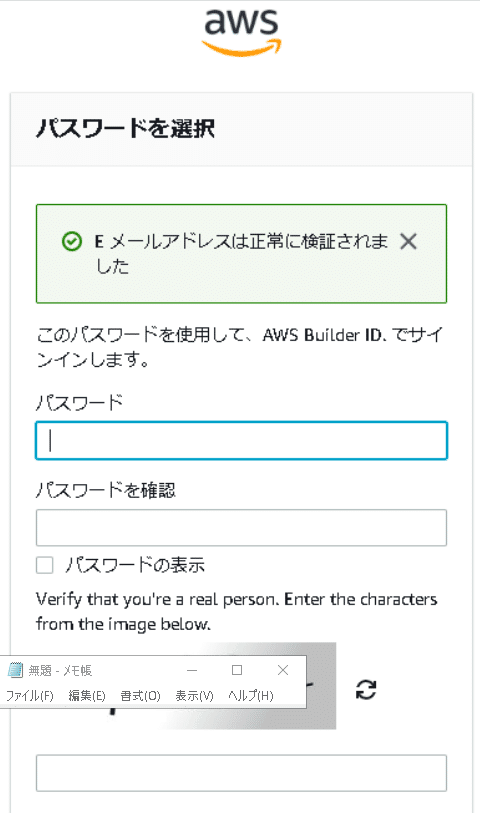
Task: Click the パスワードを確認 input field
Action: [241, 528]
